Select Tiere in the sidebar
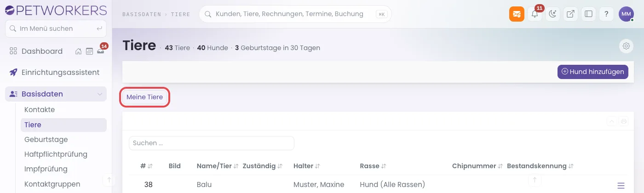 [63, 125]
